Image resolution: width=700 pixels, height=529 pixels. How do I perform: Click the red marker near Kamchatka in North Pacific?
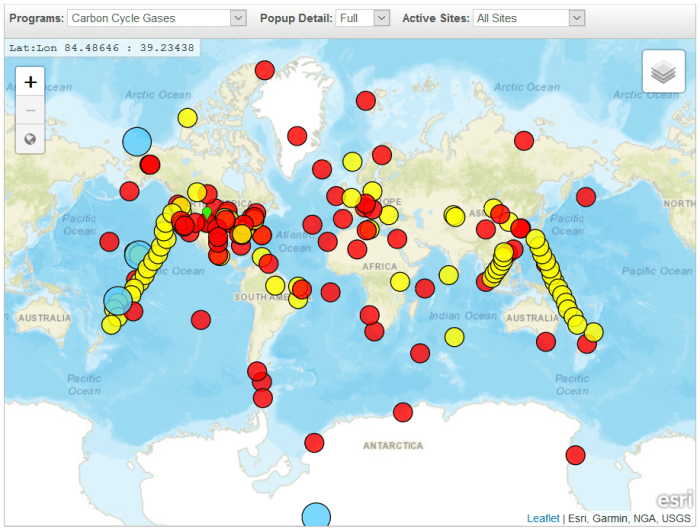tap(586, 196)
